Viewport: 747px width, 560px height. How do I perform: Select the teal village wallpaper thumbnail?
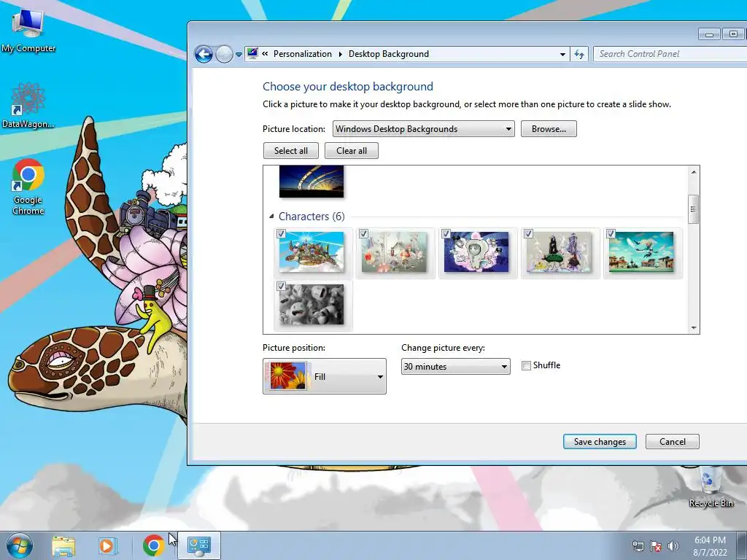(641, 252)
